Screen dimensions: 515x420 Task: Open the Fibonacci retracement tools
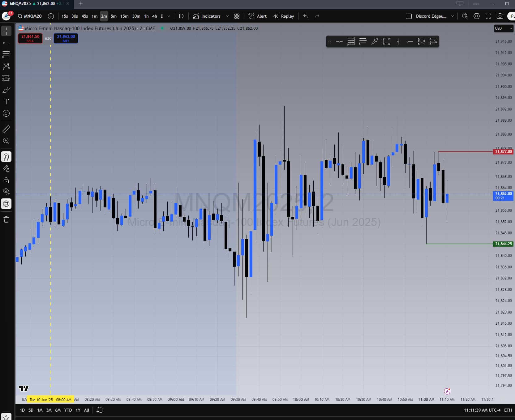[x=6, y=54]
